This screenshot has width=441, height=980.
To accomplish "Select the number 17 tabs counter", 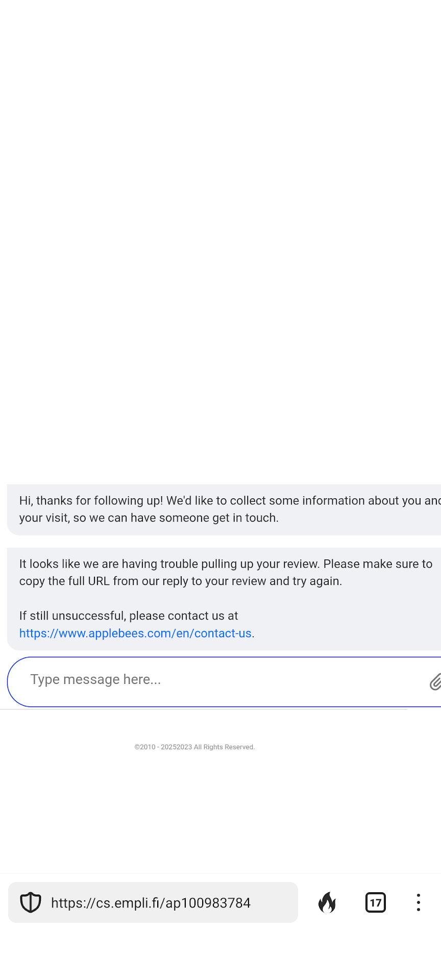I will [376, 902].
